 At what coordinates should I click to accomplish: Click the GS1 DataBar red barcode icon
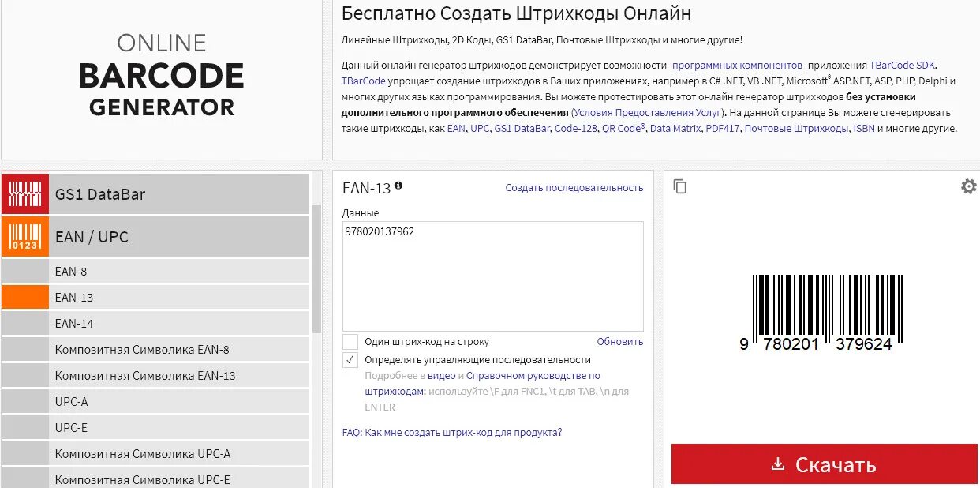click(x=24, y=194)
